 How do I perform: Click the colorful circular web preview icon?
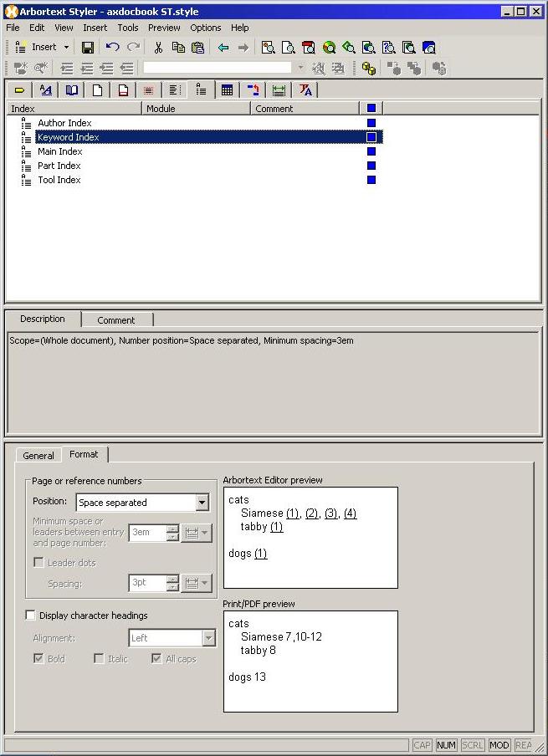click(329, 47)
